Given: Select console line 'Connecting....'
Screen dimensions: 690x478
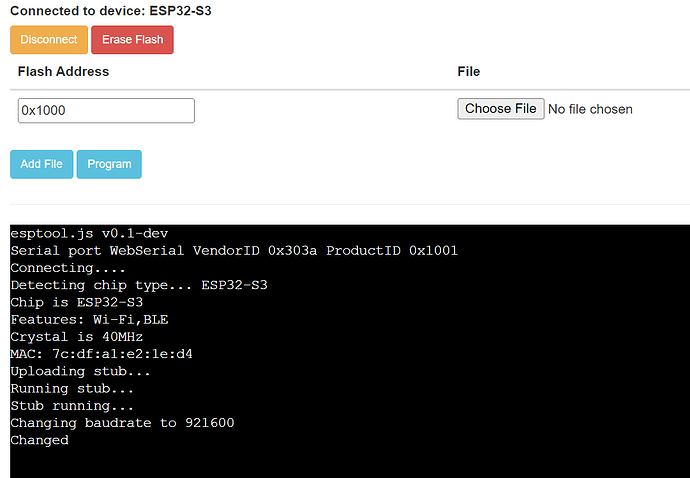Looking at the screenshot, I should click(x=68, y=268).
